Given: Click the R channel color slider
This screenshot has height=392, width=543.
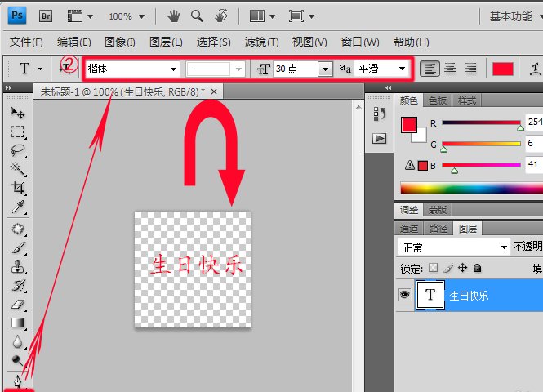Looking at the screenshot, I should [482, 122].
